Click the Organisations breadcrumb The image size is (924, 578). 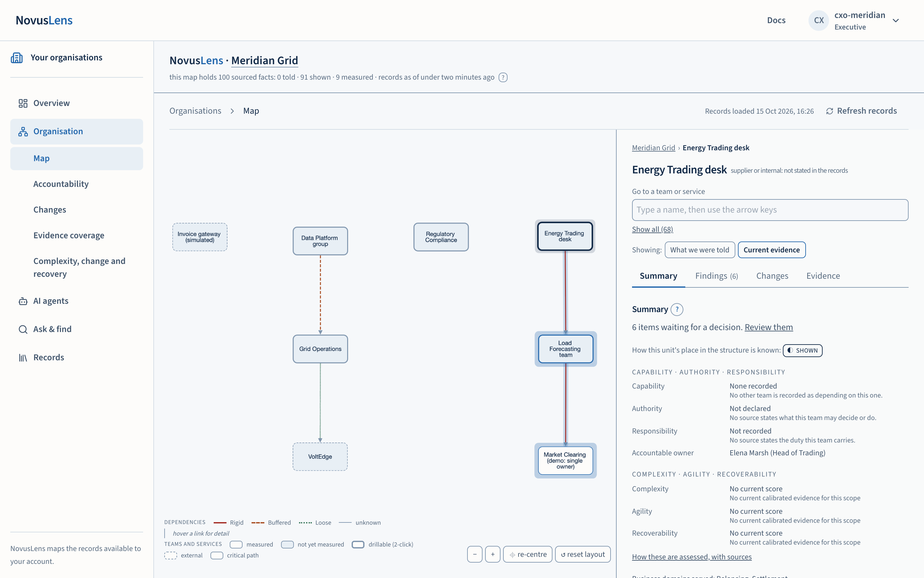tap(195, 111)
